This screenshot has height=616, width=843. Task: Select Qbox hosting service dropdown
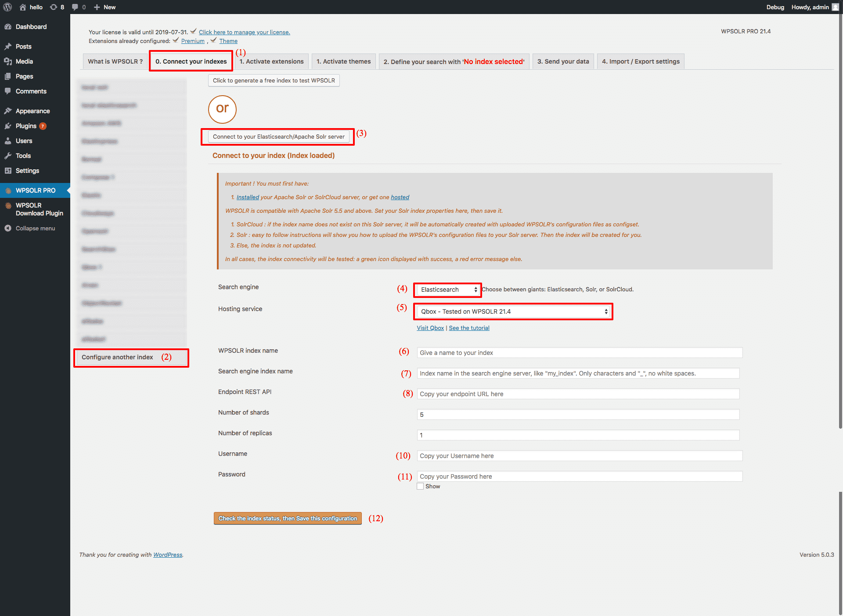512,311
